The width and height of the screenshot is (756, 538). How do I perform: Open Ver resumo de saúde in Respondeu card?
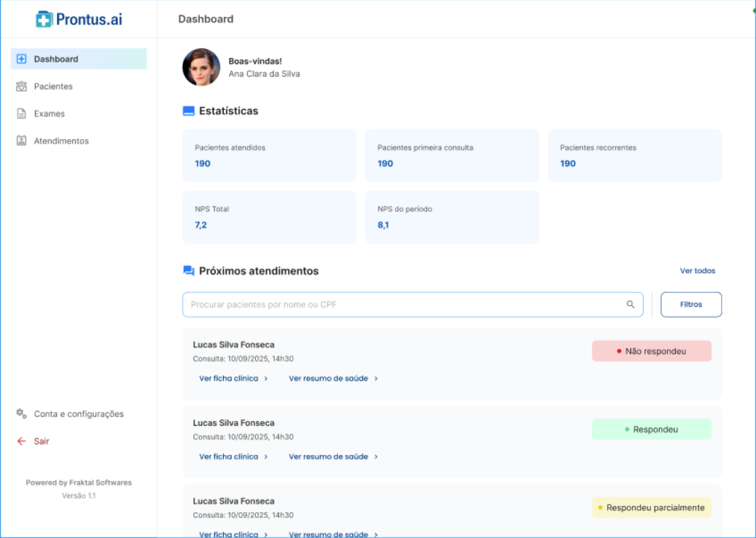[333, 457]
